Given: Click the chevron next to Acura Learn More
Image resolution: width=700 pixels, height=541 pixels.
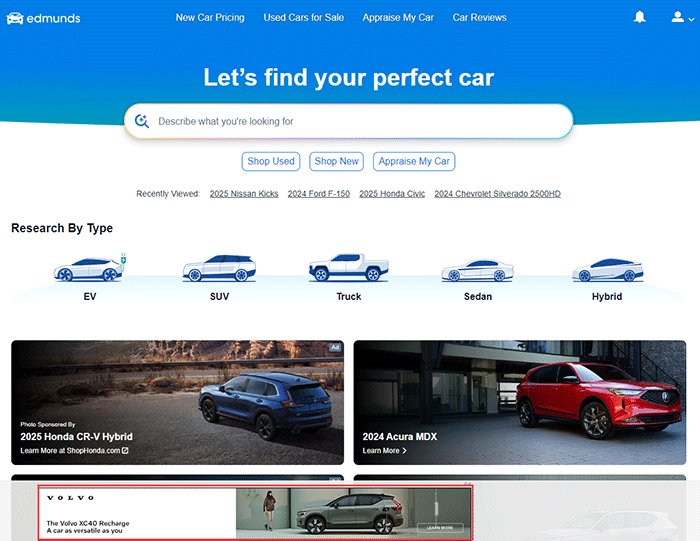Looking at the screenshot, I should click(x=404, y=451).
